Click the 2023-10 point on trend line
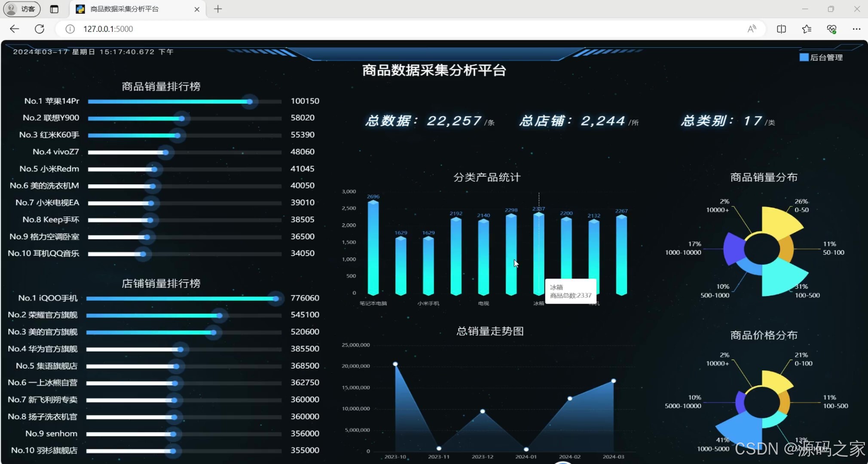868x464 pixels. coord(395,364)
